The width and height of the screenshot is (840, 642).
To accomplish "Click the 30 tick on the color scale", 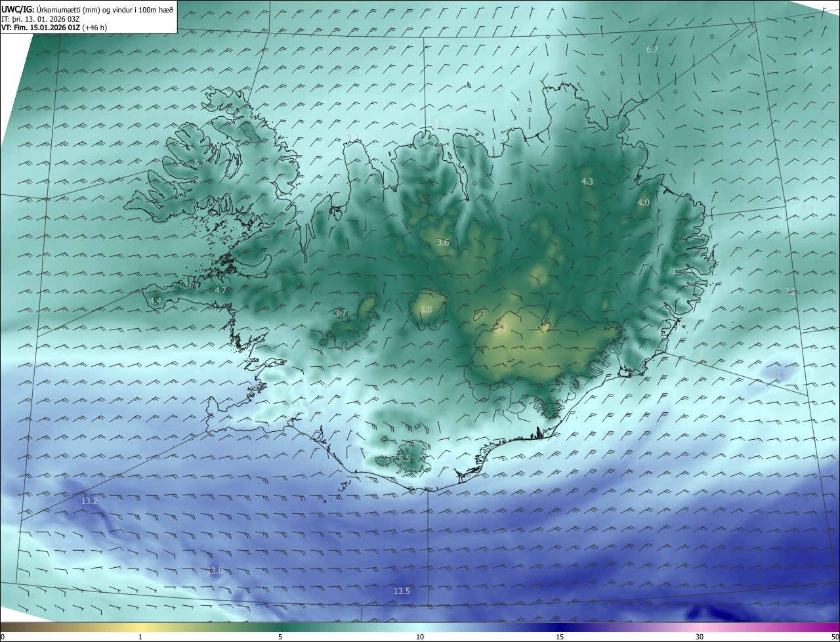I will pos(700,637).
